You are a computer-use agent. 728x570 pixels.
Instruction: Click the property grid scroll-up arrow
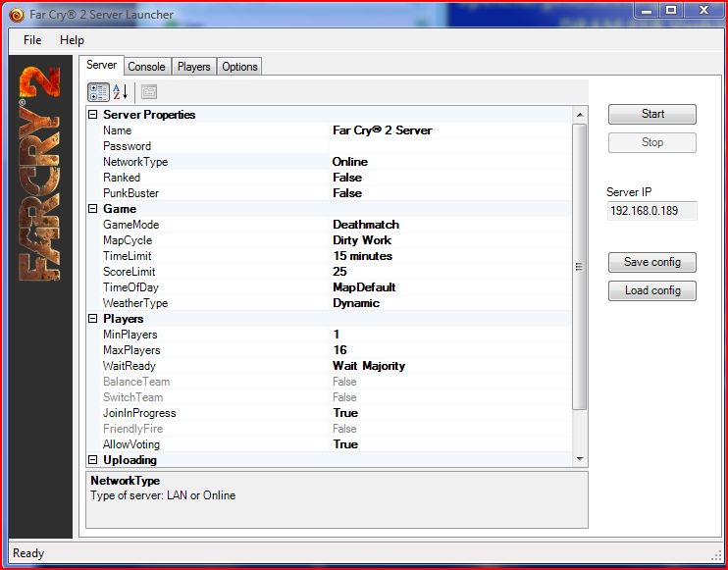[580, 115]
